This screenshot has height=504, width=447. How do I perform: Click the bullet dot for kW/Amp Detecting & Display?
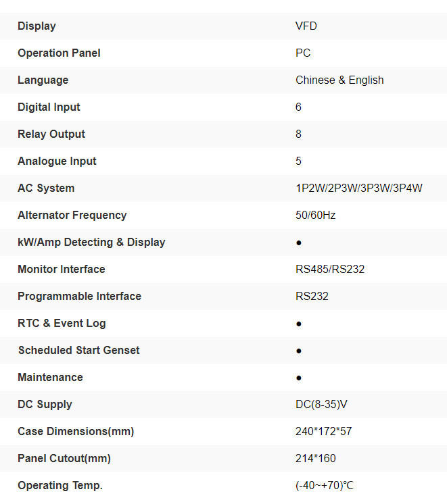point(299,243)
